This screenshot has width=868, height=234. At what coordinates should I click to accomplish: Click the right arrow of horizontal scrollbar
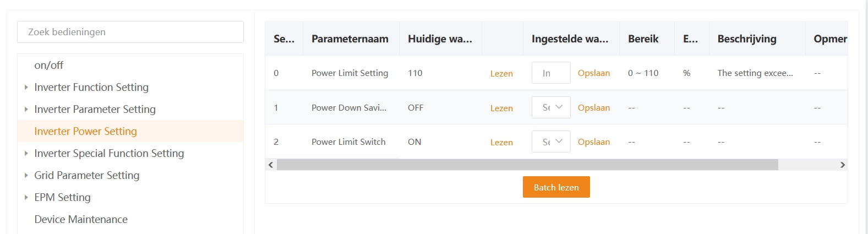point(842,165)
